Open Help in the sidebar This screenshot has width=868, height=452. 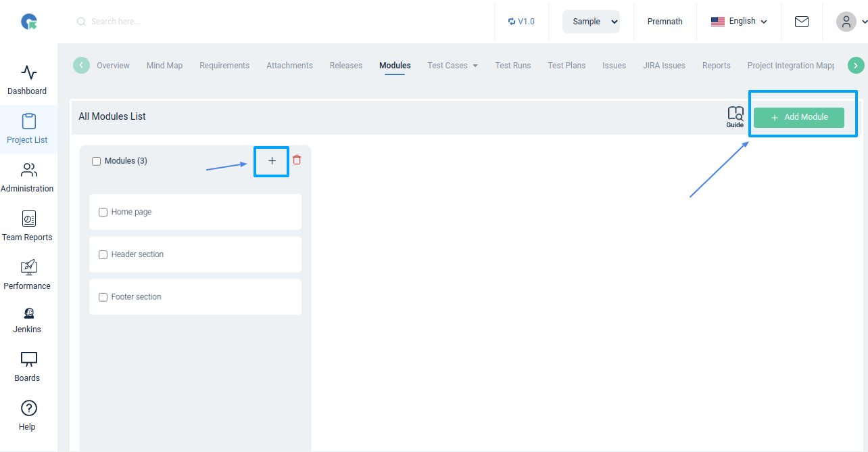tap(28, 416)
